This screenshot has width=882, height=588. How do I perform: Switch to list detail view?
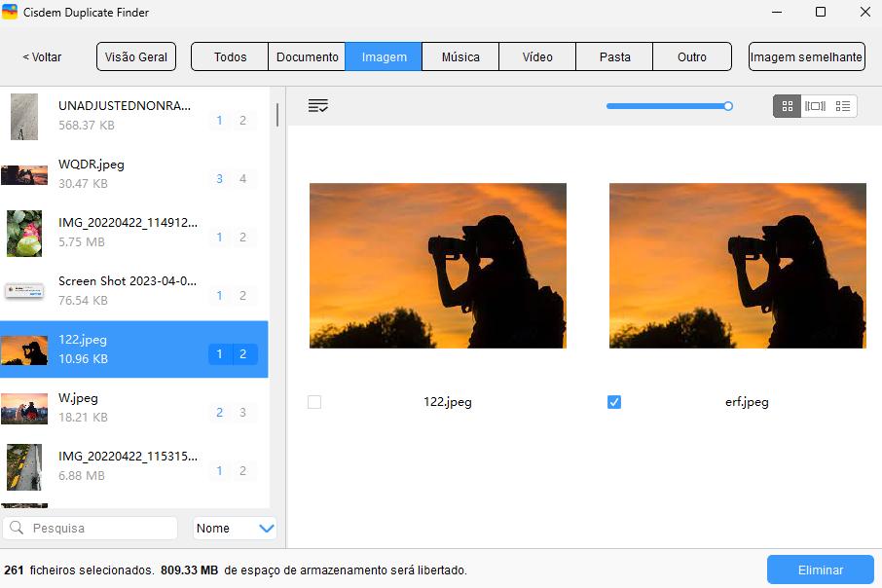pos(843,106)
